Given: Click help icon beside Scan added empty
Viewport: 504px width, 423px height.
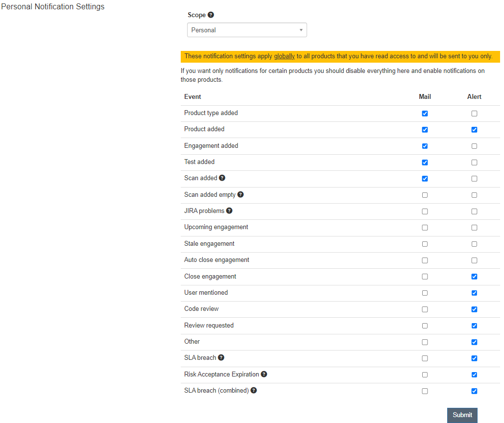Looking at the screenshot, I should click(240, 194).
